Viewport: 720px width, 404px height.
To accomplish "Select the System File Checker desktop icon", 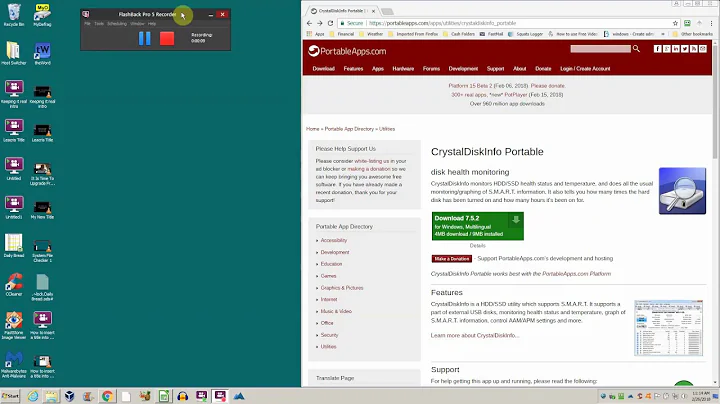I will [x=42, y=250].
